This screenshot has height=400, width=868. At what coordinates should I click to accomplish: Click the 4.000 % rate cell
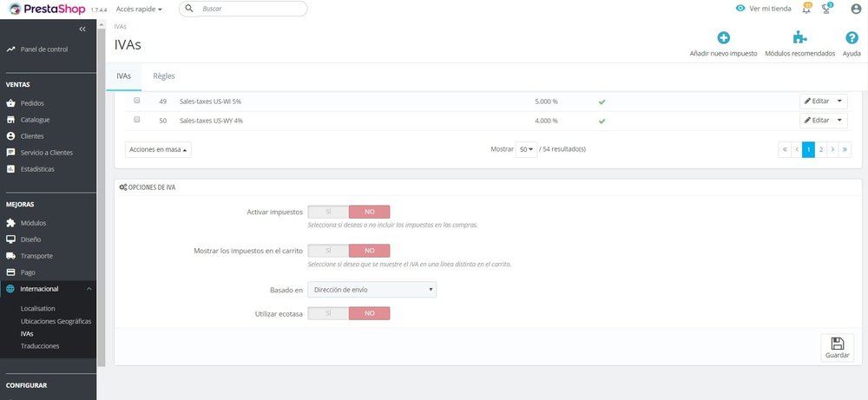(546, 121)
